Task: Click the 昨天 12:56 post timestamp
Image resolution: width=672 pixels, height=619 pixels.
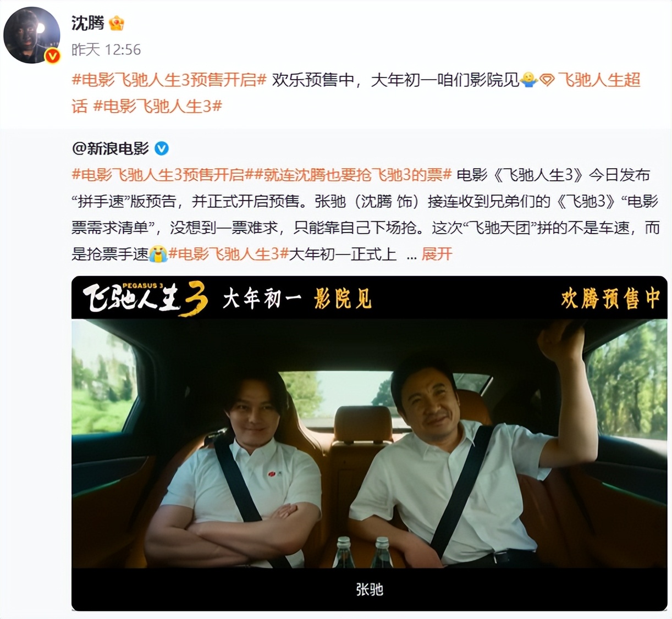Action: point(106,50)
